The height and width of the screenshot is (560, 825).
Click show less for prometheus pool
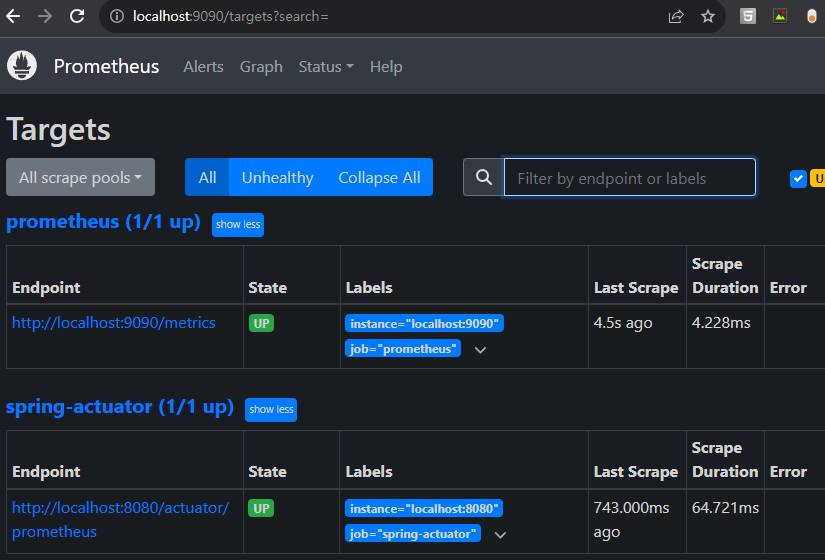[238, 225]
